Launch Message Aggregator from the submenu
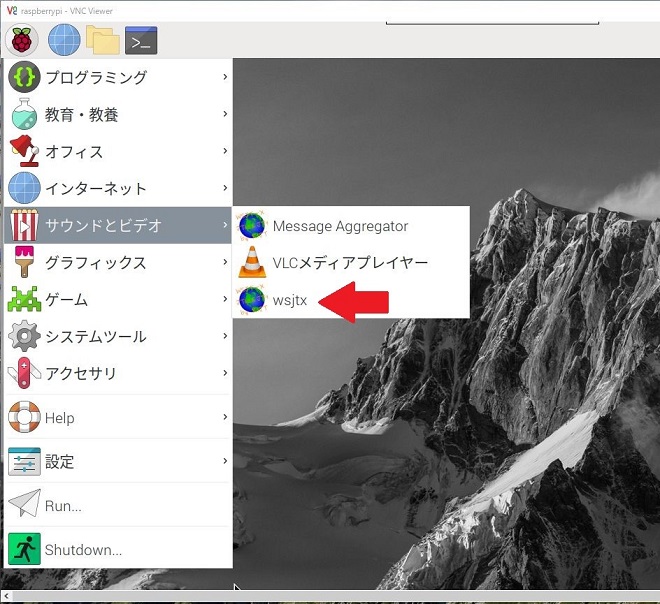Image resolution: width=660 pixels, height=604 pixels. click(351, 226)
